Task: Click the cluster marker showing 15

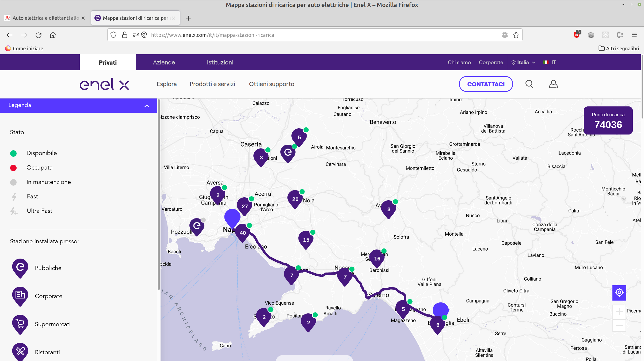Action: click(306, 240)
